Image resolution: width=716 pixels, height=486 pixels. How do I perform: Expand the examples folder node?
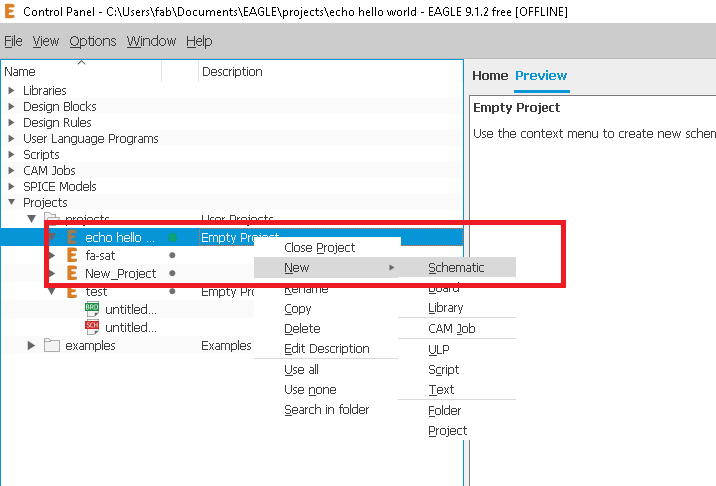click(x=31, y=345)
